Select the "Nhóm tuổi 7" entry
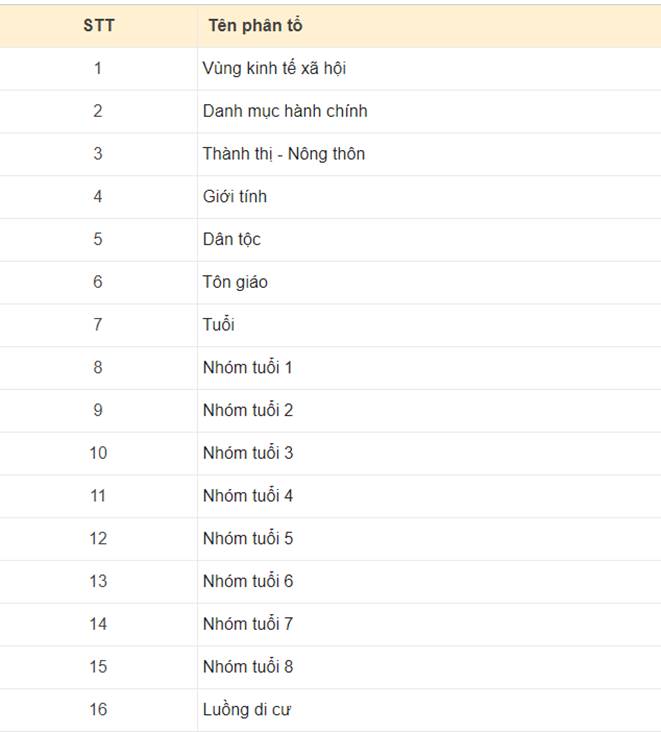Screen dimensions: 661x732 pyautogui.click(x=248, y=624)
